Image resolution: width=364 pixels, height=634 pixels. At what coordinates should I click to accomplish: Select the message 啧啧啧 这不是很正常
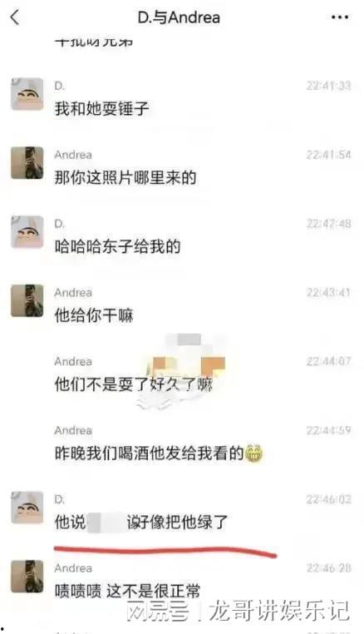coord(127,591)
